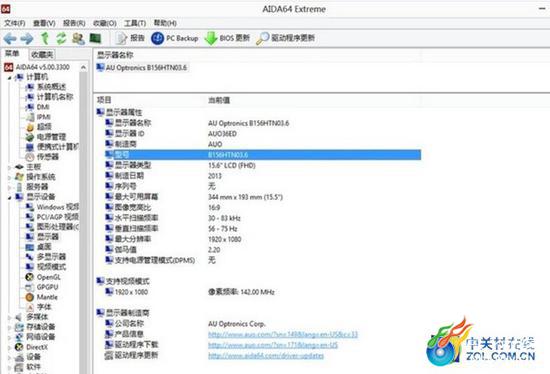Viewport: 550px width, 374px height.
Task: Click the users icon in toolbar
Action: [x=78, y=38]
